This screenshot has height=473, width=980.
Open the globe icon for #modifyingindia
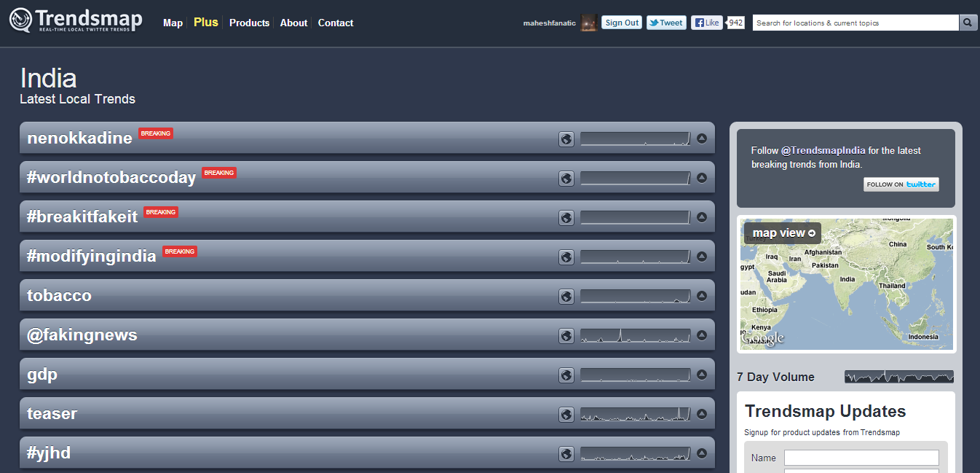(566, 257)
